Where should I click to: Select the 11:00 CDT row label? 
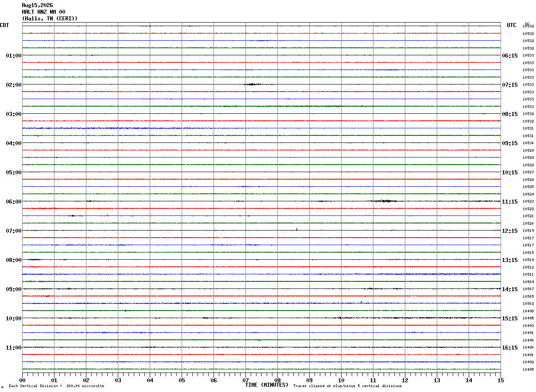(13, 347)
